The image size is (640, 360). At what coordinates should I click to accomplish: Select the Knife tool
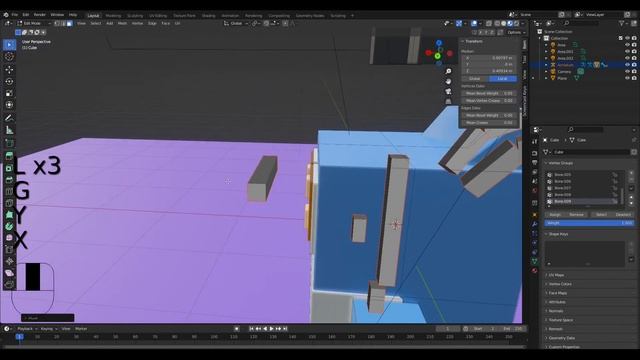[9, 203]
